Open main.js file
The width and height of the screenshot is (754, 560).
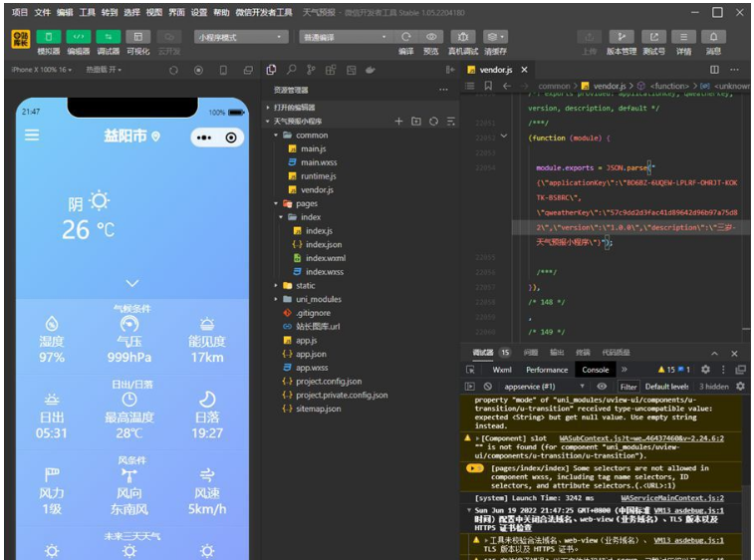[313, 148]
